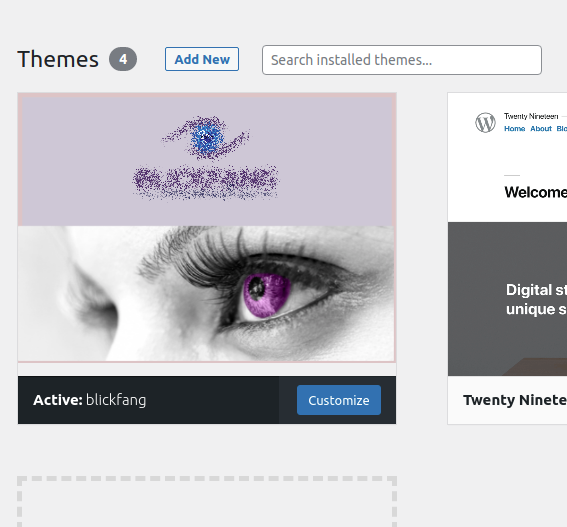
Task: Open Customize for the blickfang theme
Action: tap(339, 400)
